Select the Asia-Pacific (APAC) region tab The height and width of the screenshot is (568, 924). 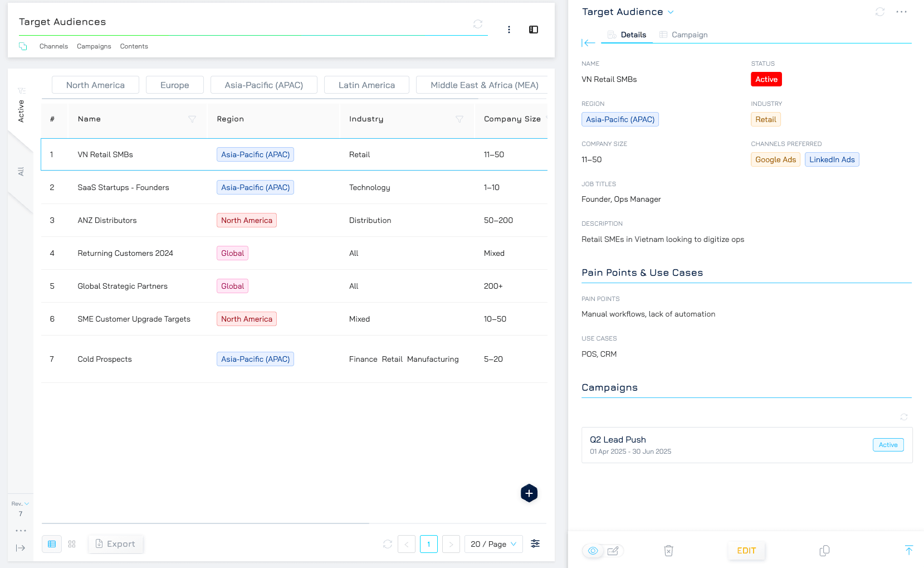[x=263, y=85]
